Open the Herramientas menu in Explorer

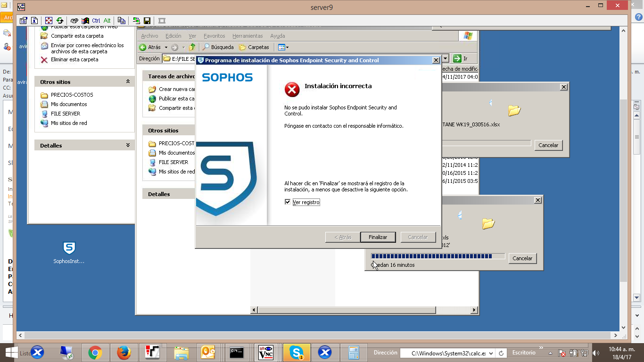pos(248,36)
